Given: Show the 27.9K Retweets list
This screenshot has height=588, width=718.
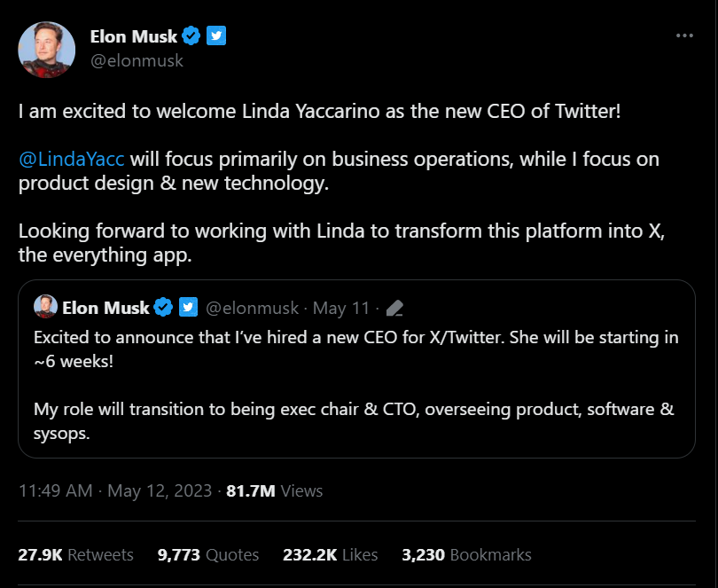Looking at the screenshot, I should pos(75,555).
